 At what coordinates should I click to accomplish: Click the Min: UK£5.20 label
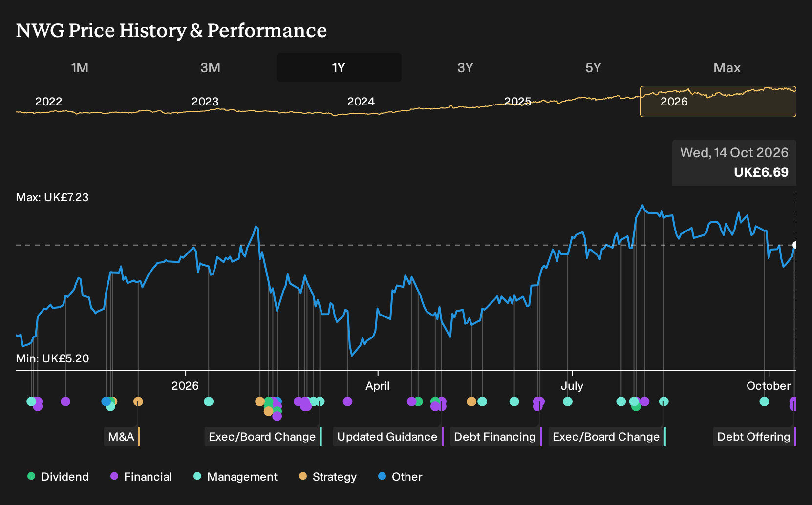[x=52, y=358]
